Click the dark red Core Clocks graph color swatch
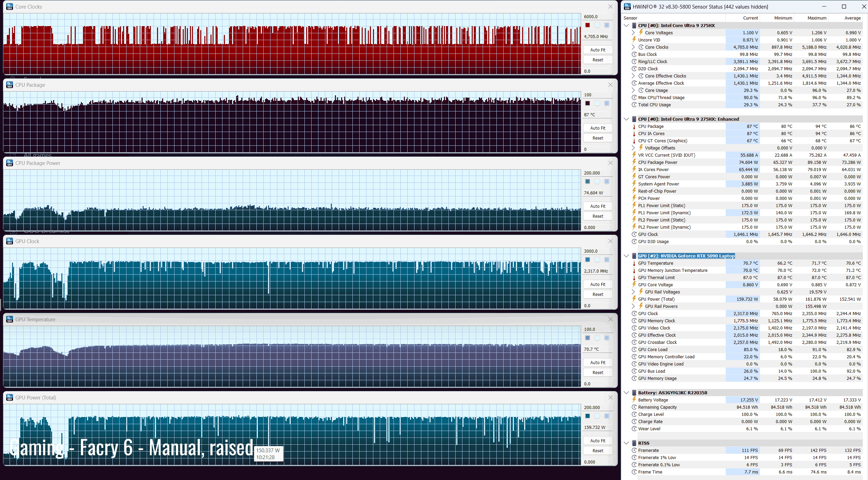The image size is (868, 480). [588, 25]
